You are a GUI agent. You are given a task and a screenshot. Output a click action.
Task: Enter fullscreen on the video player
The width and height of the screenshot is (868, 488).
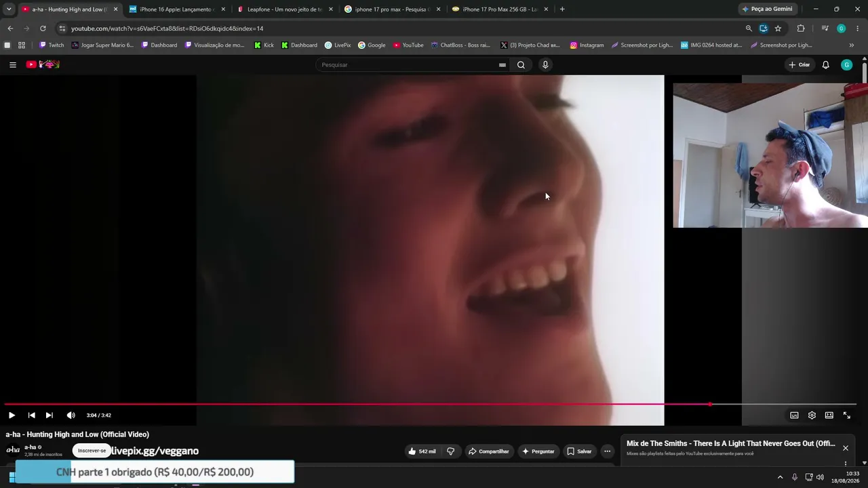tap(846, 415)
